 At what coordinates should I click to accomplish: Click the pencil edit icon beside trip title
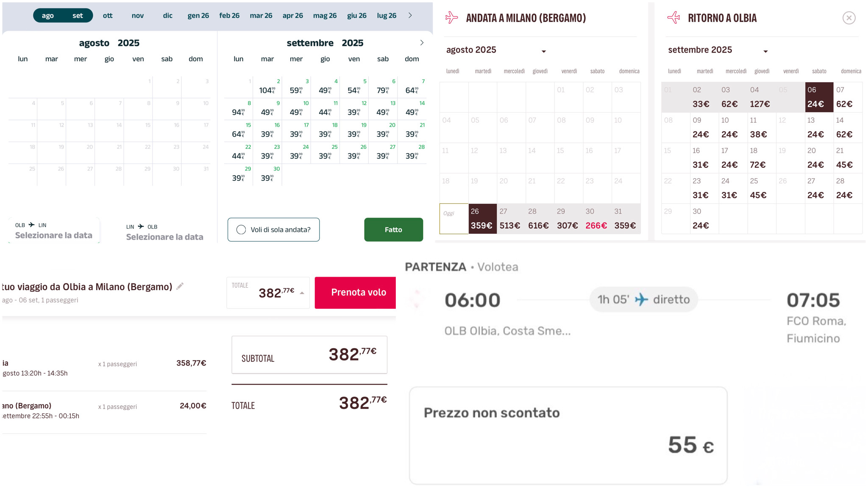(180, 286)
